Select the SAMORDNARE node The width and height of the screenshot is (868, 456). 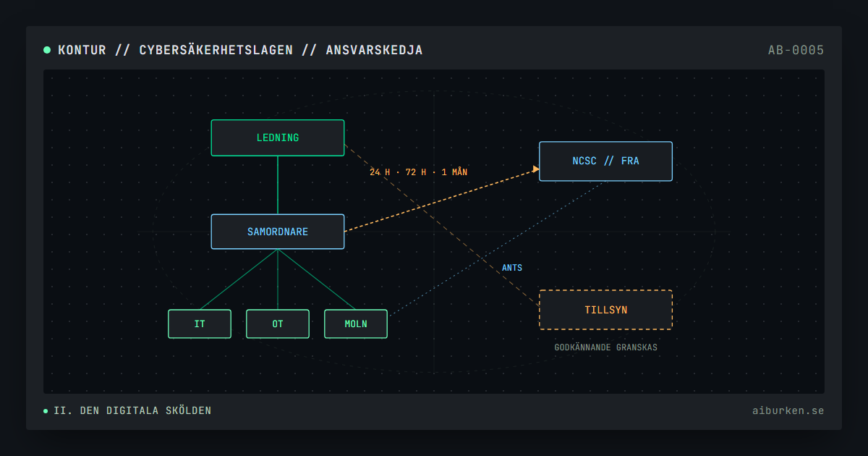[278, 232]
